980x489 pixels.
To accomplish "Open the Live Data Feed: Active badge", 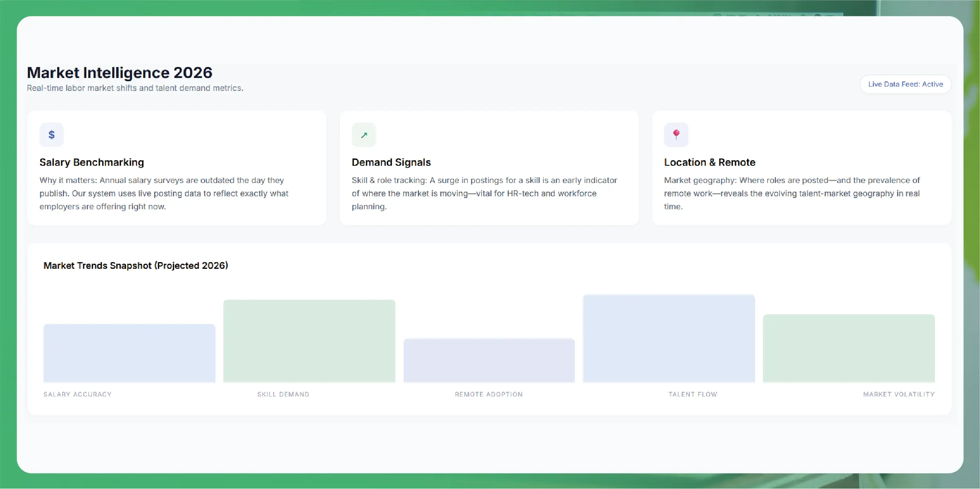I will (905, 84).
